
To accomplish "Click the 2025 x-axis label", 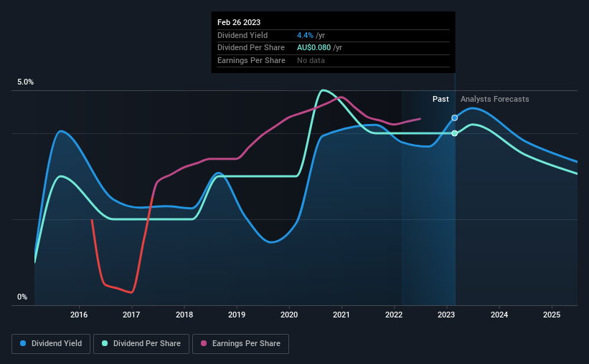I will click(552, 315).
